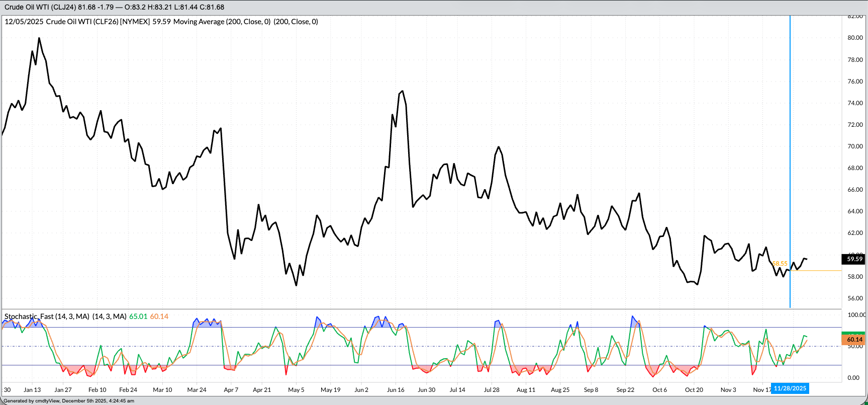Click the Crude Oil WTI (CLF26) [NYMEX] legend
This screenshot has width=868, height=405.
(x=98, y=22)
